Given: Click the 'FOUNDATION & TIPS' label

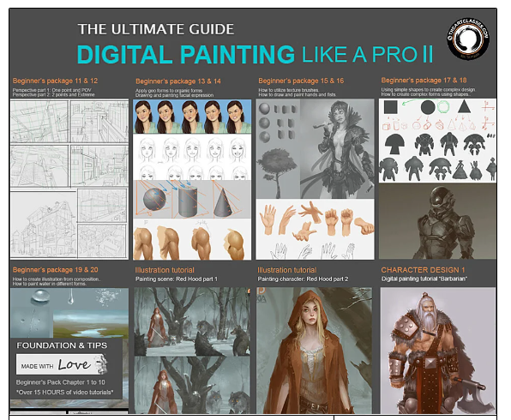Looking at the screenshot, I should pyautogui.click(x=62, y=345).
